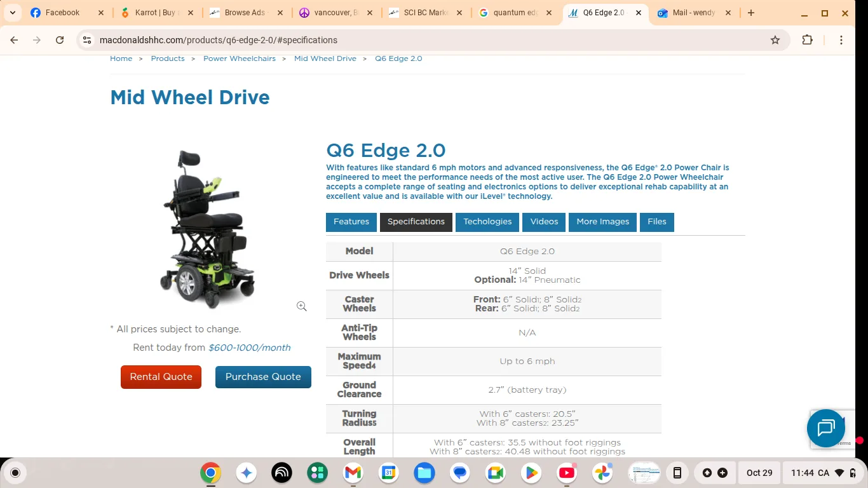
Task: Open the chat widget bubble
Action: tap(825, 428)
